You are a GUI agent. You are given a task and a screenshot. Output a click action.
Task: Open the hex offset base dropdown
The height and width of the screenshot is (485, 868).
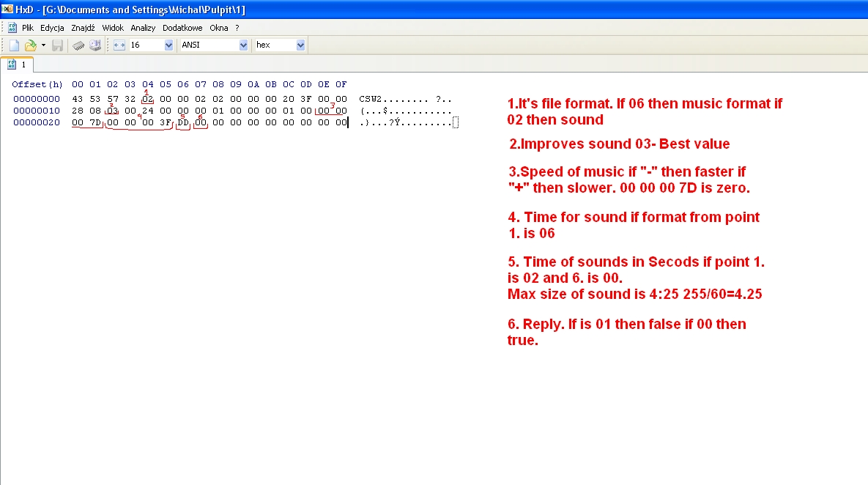300,45
